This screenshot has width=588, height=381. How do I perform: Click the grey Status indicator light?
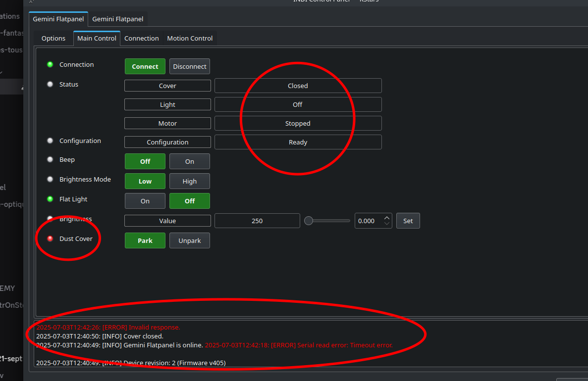pyautogui.click(x=50, y=84)
